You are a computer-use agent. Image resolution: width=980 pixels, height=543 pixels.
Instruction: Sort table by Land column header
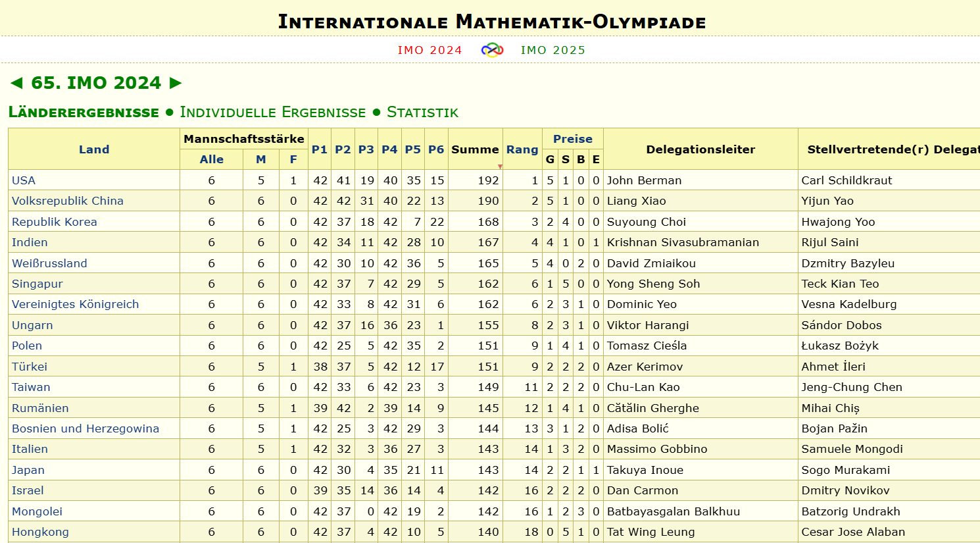click(x=94, y=149)
